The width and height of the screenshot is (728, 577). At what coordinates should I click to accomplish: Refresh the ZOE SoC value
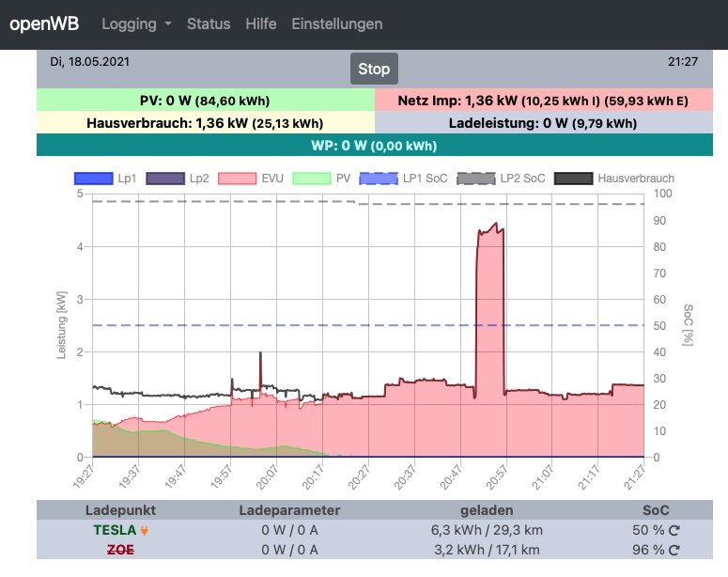tap(674, 550)
